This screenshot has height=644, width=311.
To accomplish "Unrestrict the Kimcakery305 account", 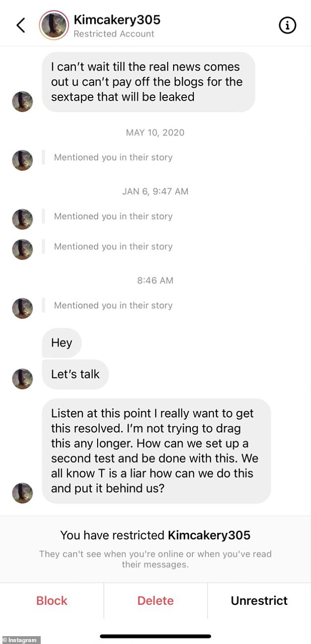I will [259, 601].
